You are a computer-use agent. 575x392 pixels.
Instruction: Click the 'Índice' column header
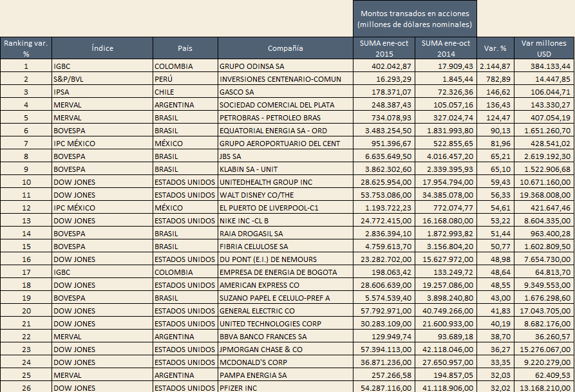pyautogui.click(x=102, y=48)
